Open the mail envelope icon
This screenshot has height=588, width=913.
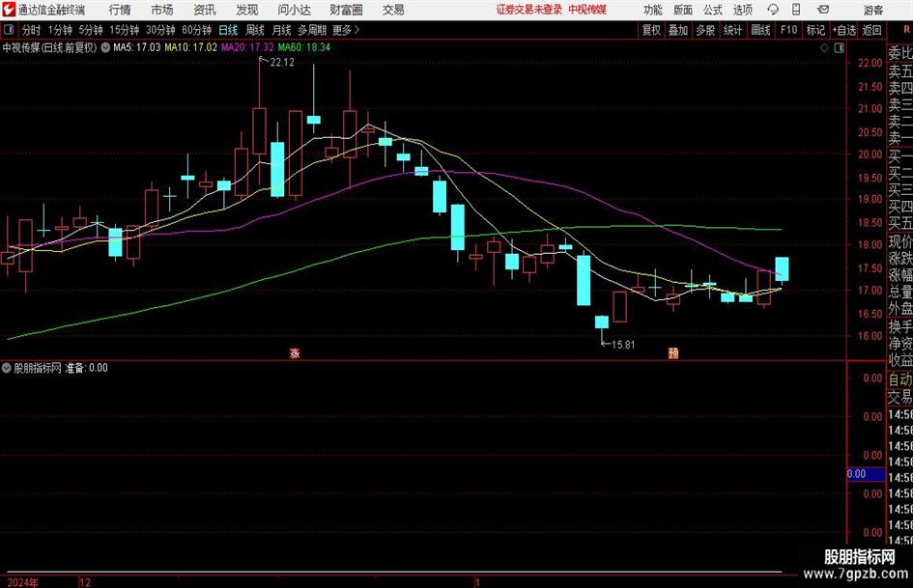click(x=823, y=10)
